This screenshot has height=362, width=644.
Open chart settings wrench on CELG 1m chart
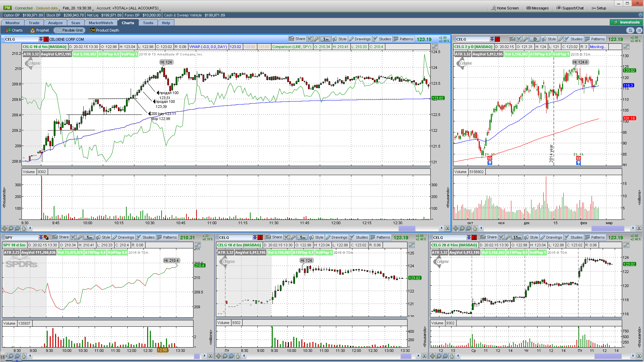point(316,39)
